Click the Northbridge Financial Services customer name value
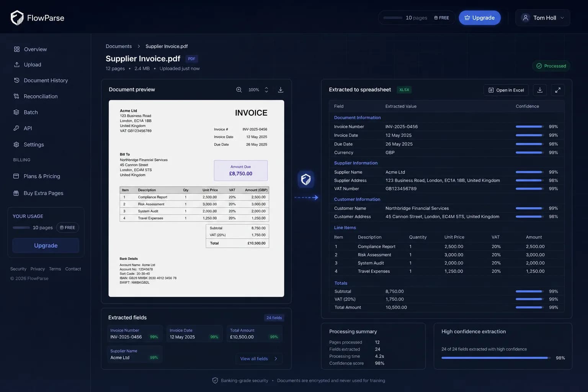This screenshot has height=392, width=588. click(417, 208)
